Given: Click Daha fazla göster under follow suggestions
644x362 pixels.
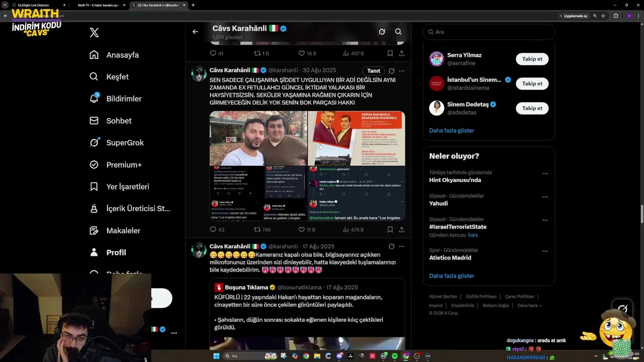Looking at the screenshot, I should coord(451,130).
